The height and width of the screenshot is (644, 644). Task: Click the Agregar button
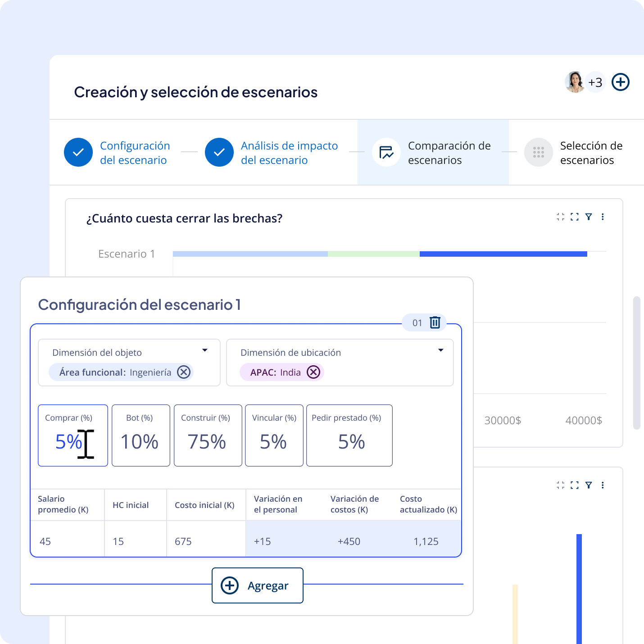click(257, 585)
